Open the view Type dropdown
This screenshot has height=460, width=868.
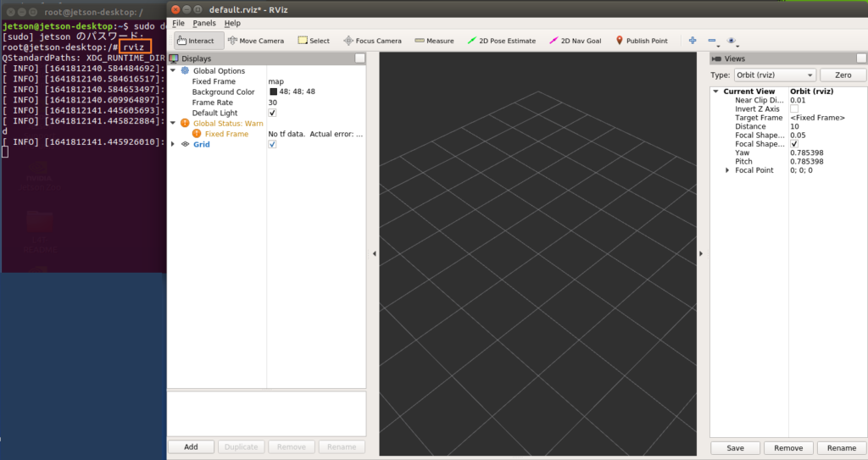(x=774, y=75)
